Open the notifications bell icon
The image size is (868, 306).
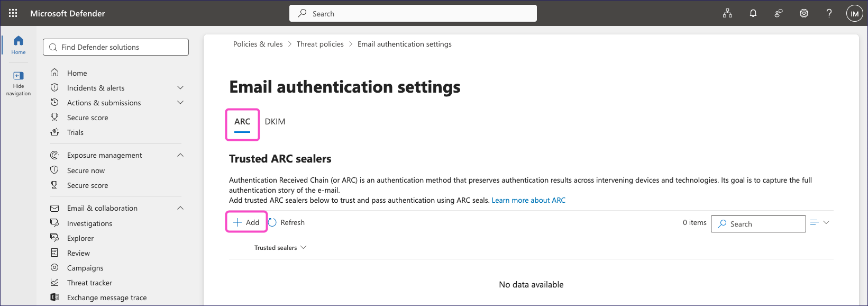(x=753, y=14)
